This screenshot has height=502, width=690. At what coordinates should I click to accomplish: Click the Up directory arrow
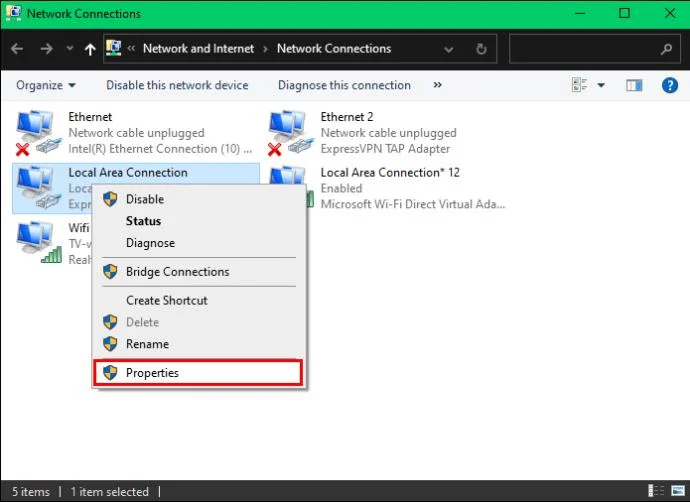click(91, 48)
